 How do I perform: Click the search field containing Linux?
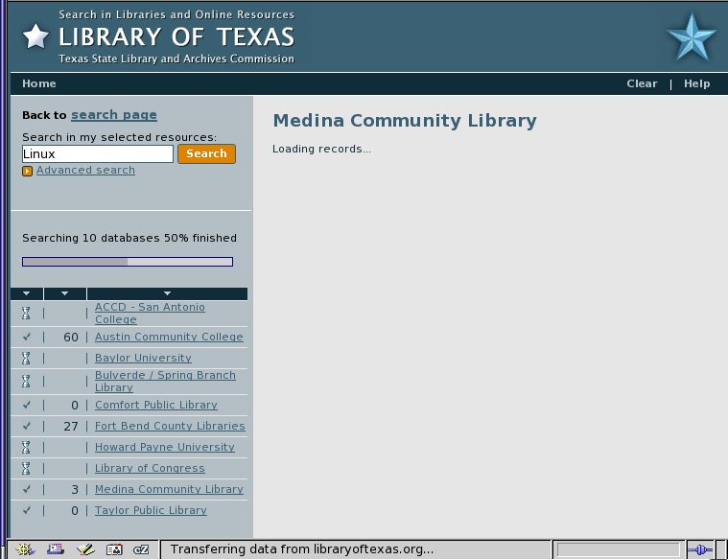coord(97,153)
